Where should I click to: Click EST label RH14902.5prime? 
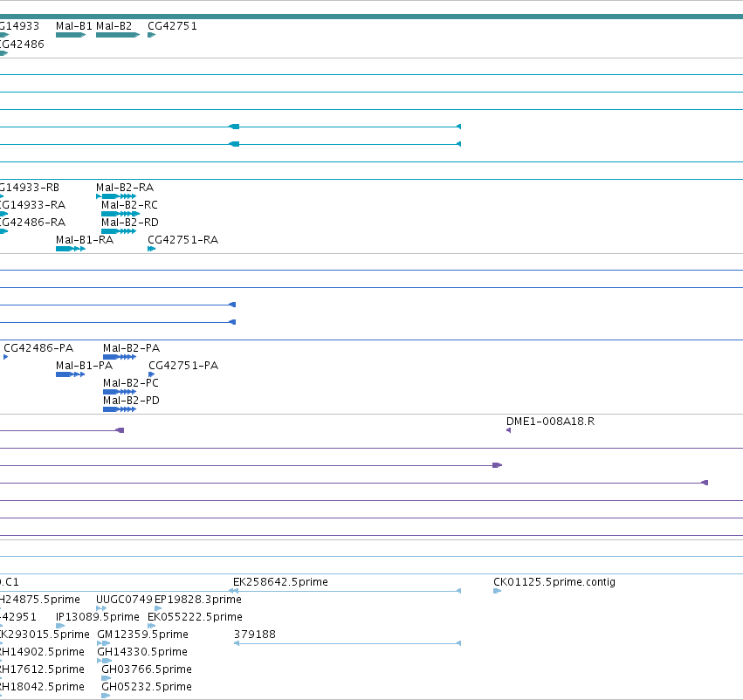click(x=42, y=652)
